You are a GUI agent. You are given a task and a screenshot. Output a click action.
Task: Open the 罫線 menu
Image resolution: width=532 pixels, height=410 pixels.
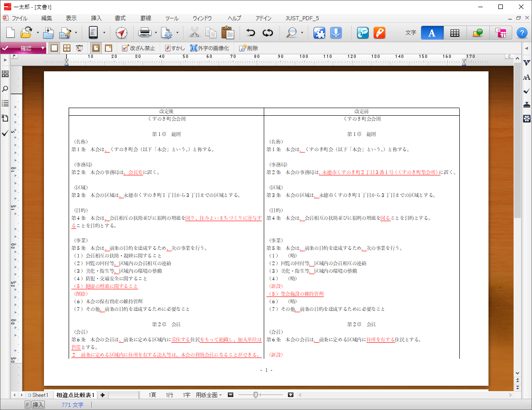(x=146, y=18)
